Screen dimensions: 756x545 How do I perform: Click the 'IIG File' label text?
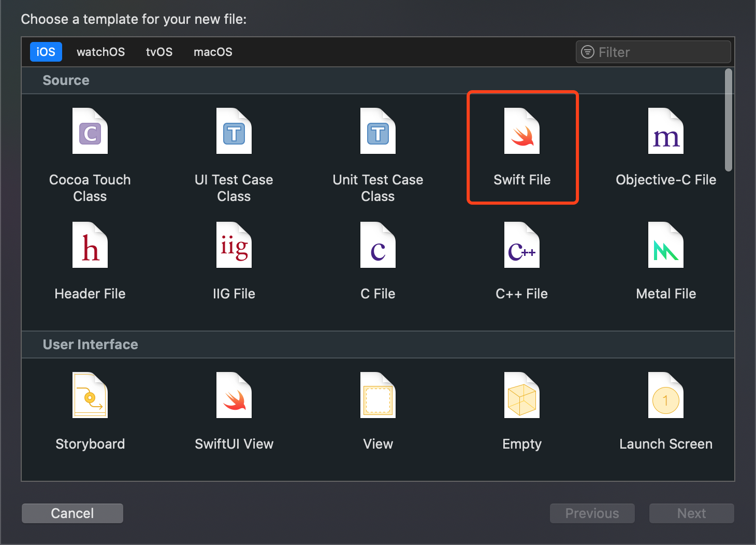coord(234,294)
